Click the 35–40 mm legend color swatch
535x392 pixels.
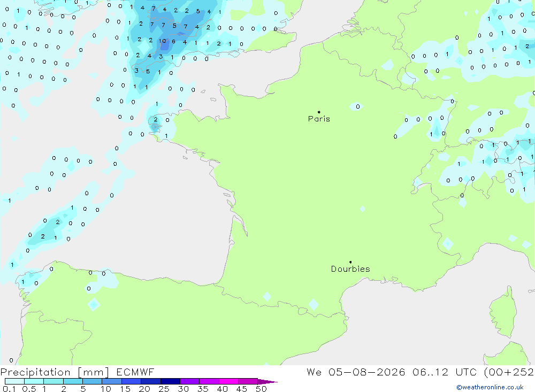pos(209,381)
